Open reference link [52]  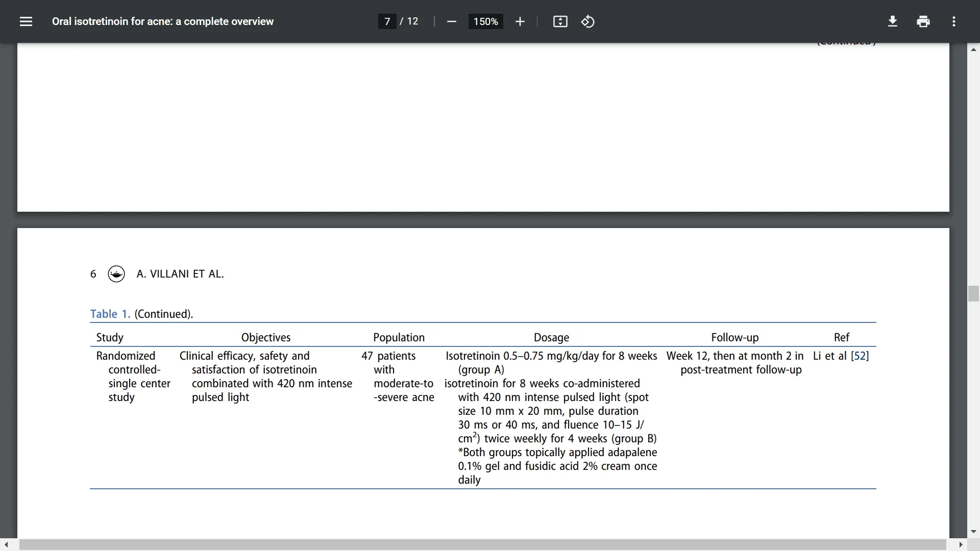[x=860, y=356]
